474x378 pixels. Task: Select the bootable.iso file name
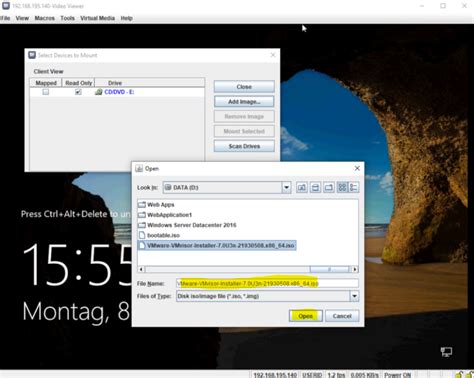pyautogui.click(x=163, y=235)
